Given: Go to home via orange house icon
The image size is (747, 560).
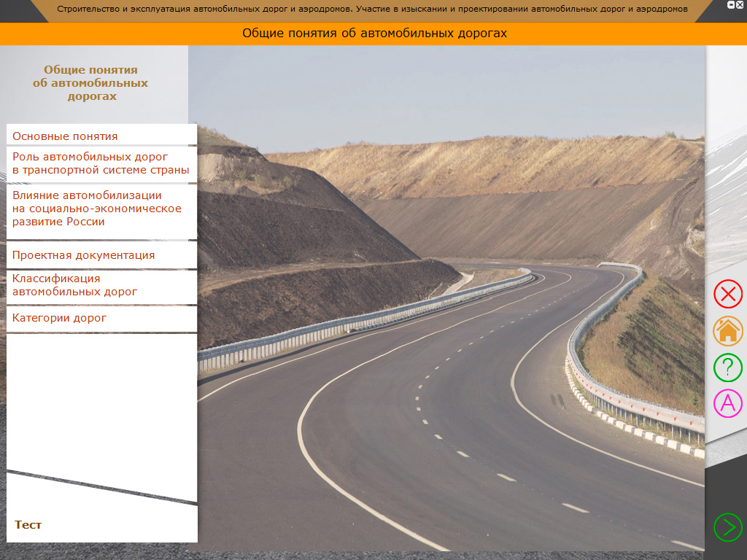Looking at the screenshot, I should point(727,330).
